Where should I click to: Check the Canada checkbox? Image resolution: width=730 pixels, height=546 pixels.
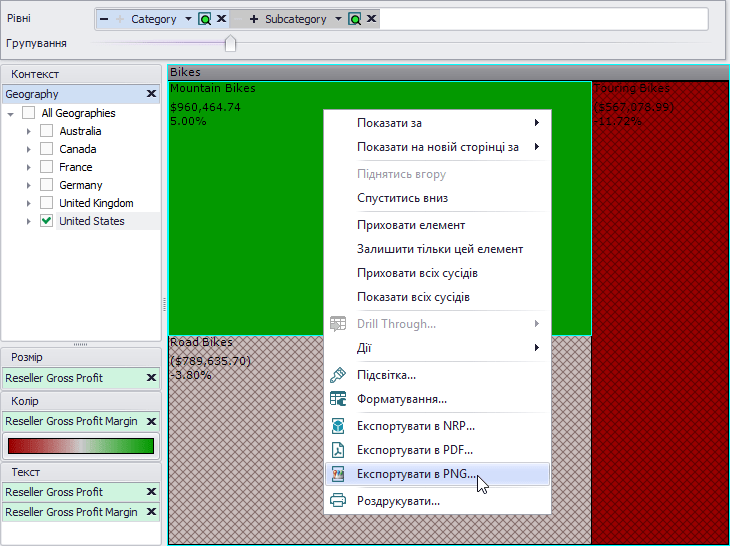47,149
